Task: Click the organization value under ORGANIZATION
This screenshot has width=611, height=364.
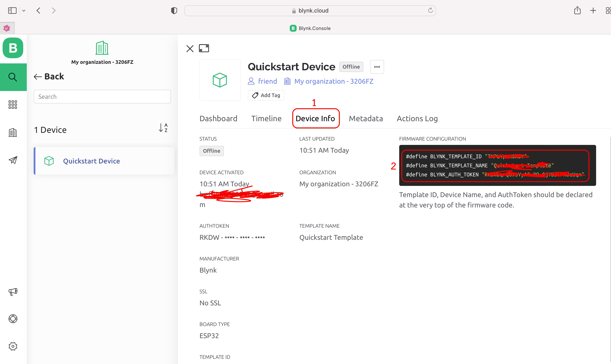Action: pos(339,184)
